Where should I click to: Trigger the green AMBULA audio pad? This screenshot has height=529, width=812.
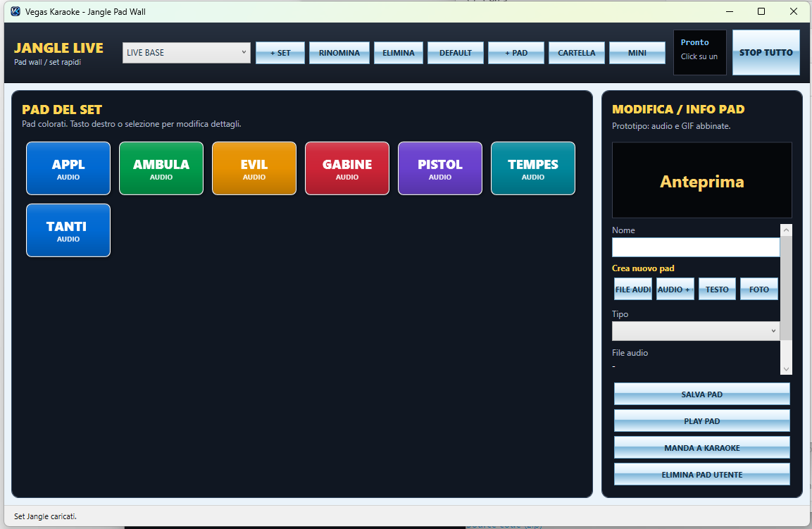point(161,168)
